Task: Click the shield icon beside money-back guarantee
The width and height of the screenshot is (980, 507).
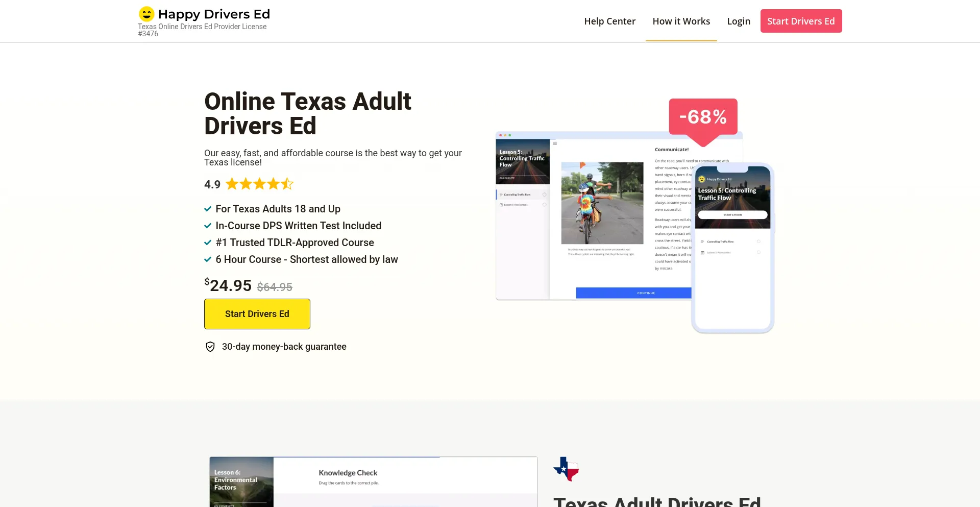Action: [210, 347]
